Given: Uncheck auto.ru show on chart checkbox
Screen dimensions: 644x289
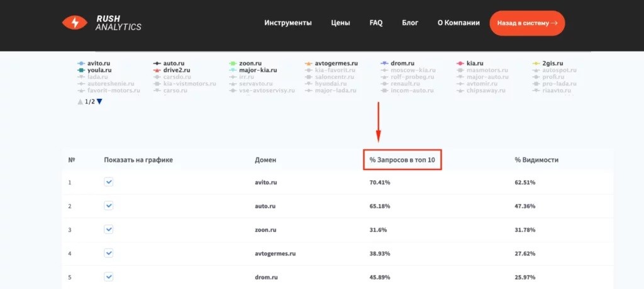Looking at the screenshot, I should 108,205.
